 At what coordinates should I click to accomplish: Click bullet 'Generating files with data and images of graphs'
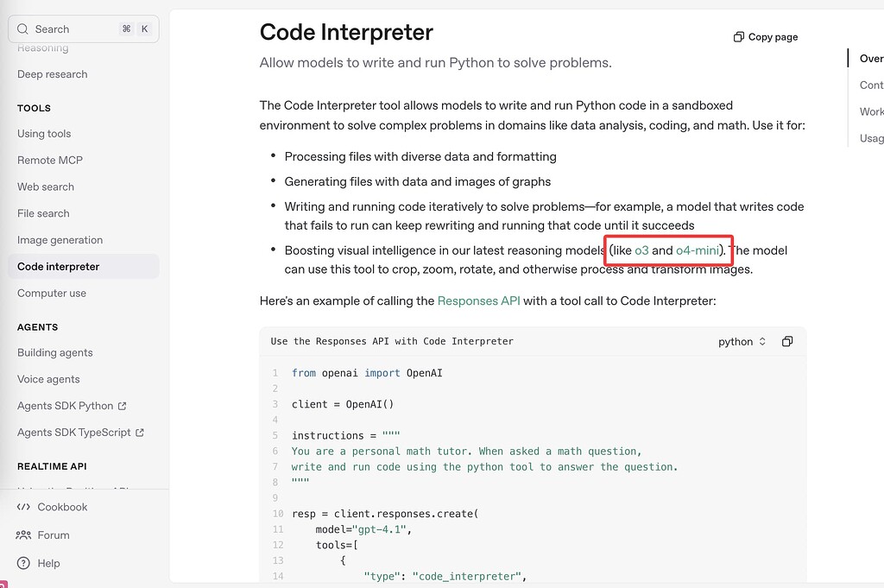(418, 181)
